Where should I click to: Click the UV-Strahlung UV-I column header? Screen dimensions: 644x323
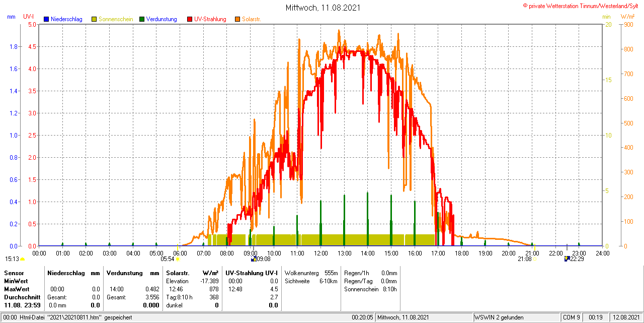251,273
